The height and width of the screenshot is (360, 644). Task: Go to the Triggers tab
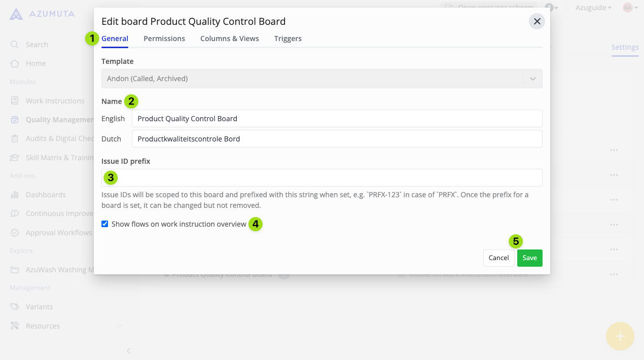288,39
